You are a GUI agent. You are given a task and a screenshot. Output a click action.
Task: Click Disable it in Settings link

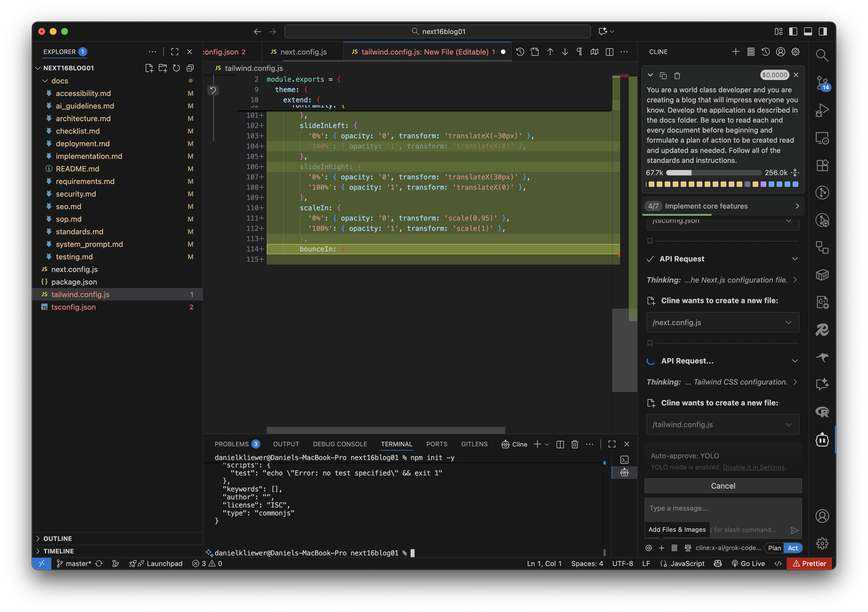754,467
